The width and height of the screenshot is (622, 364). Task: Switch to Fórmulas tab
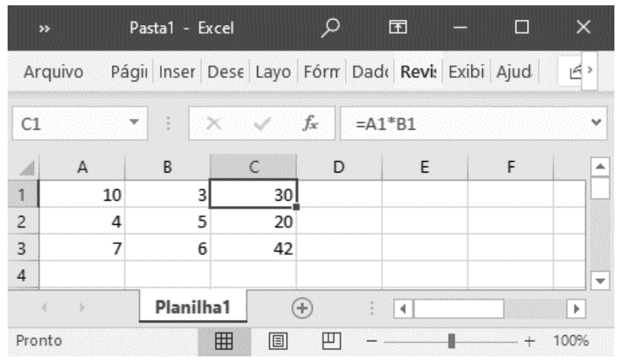pos(322,71)
